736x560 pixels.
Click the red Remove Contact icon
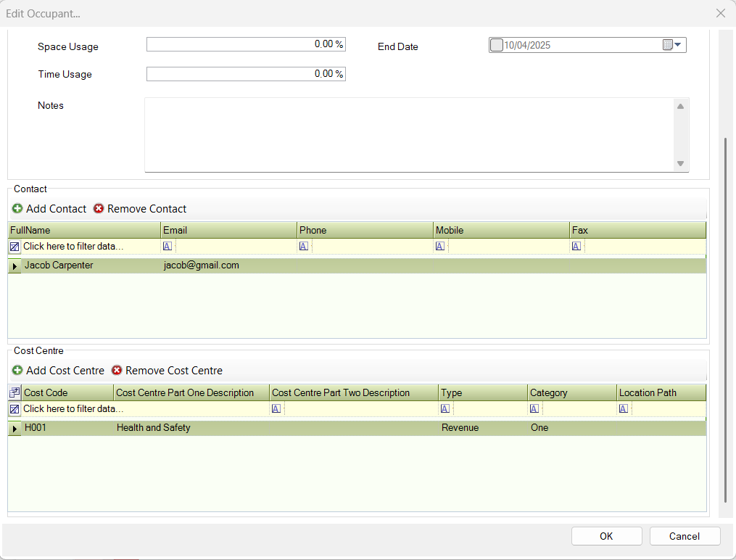pos(99,209)
